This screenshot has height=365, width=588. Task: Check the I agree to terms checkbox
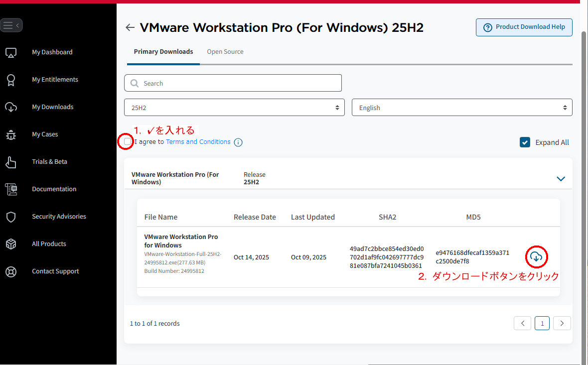pyautogui.click(x=128, y=142)
